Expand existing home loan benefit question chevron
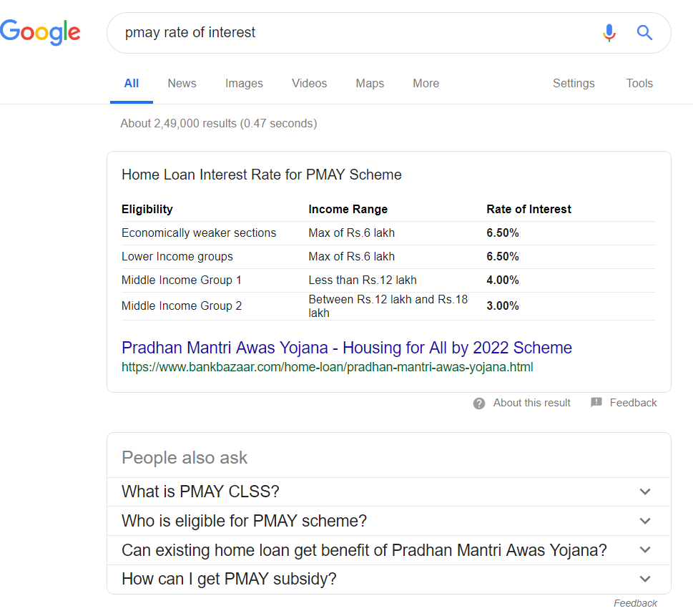The image size is (693, 616). tap(645, 549)
